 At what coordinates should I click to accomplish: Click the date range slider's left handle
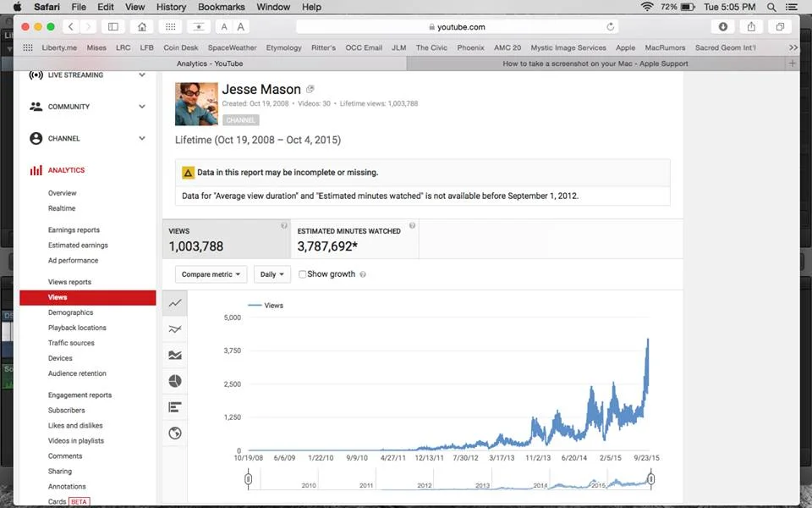click(248, 478)
